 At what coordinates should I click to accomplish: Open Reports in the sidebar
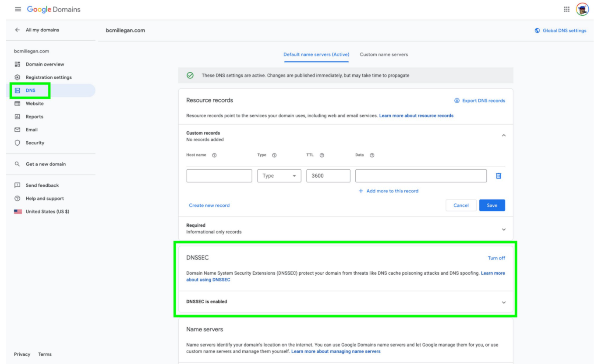coord(35,117)
